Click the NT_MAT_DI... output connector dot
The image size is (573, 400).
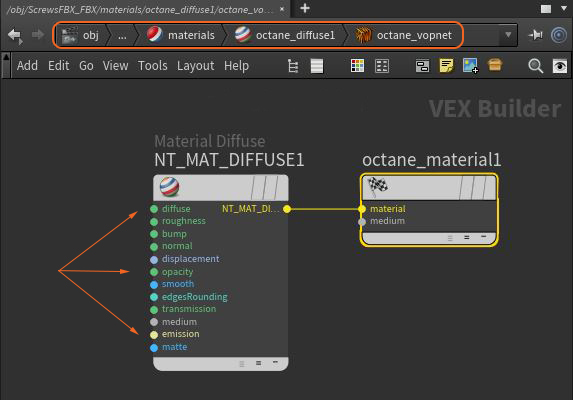click(287, 209)
